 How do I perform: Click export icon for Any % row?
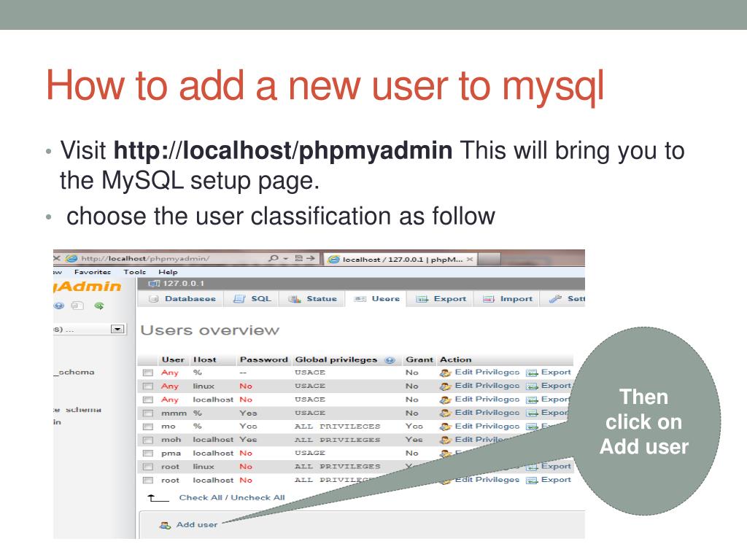tap(532, 373)
